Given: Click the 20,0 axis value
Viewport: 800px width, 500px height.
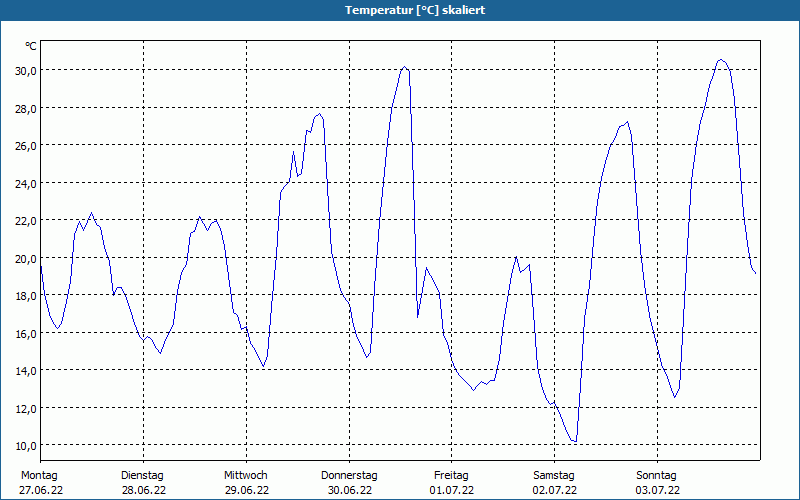Looking at the screenshot, I should pos(26,258).
